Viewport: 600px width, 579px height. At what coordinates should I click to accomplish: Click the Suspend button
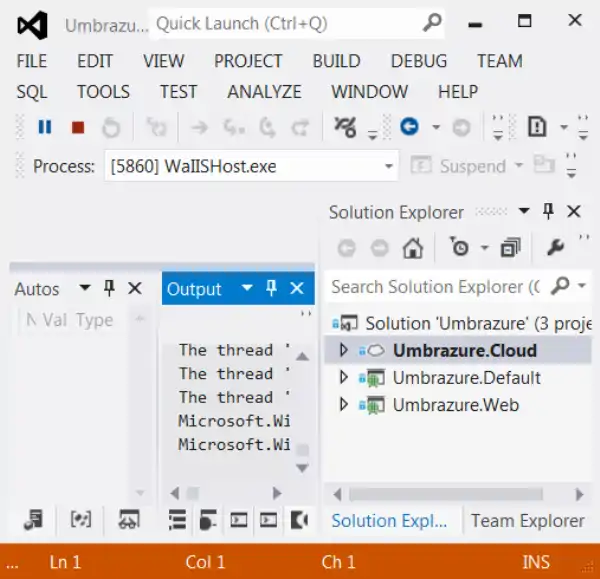(x=459, y=166)
